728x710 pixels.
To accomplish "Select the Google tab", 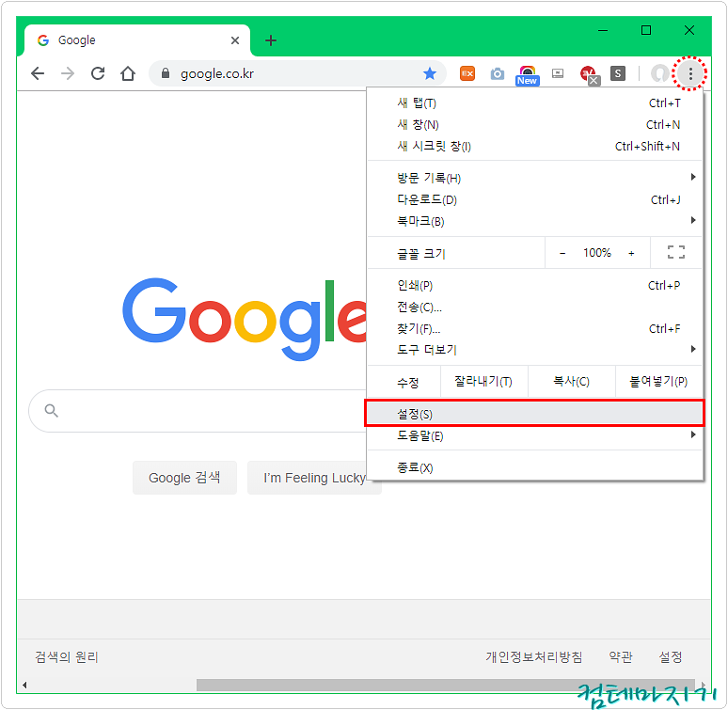I will 137,40.
